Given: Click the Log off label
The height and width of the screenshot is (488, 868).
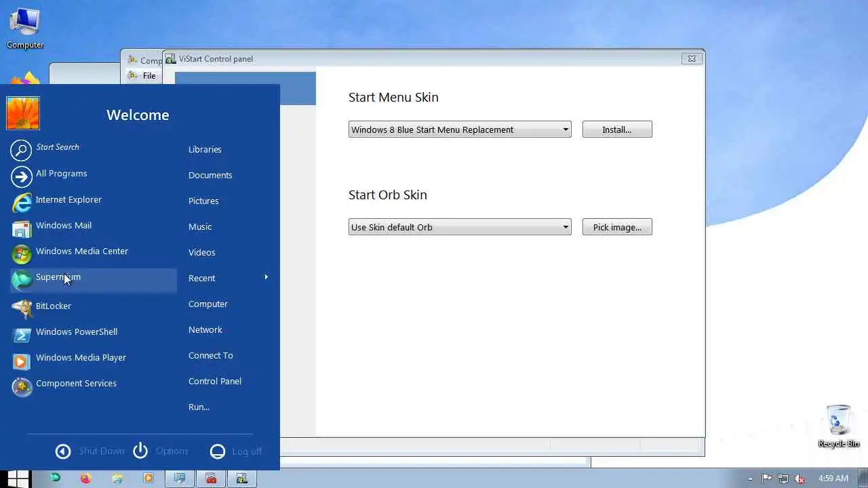Looking at the screenshot, I should tap(247, 451).
